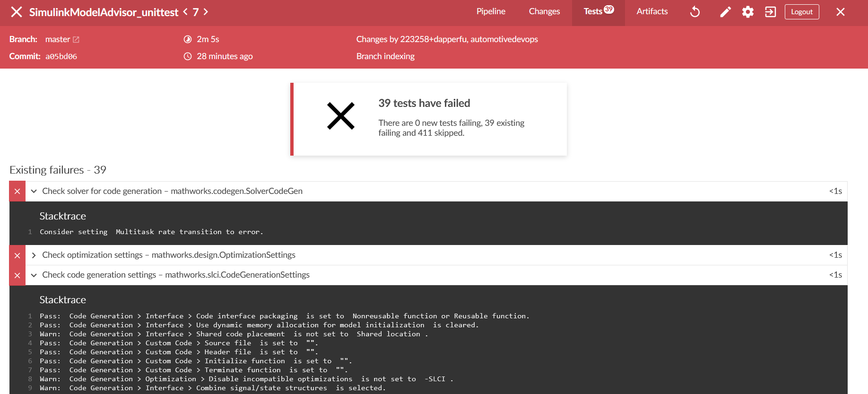Click the clock icon by 28 minutes ago
This screenshot has height=394, width=868.
[188, 56]
